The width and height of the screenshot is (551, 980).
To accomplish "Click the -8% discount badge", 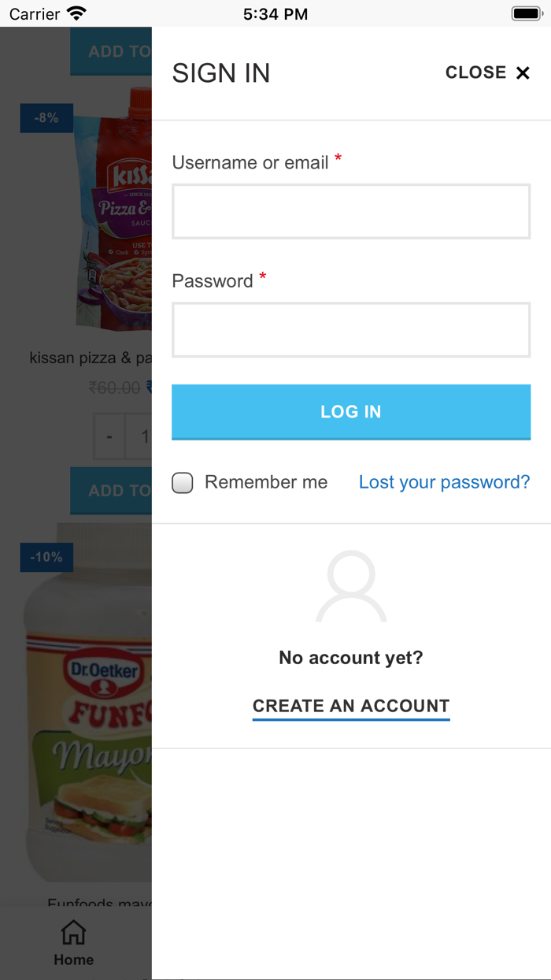I will coord(46,118).
